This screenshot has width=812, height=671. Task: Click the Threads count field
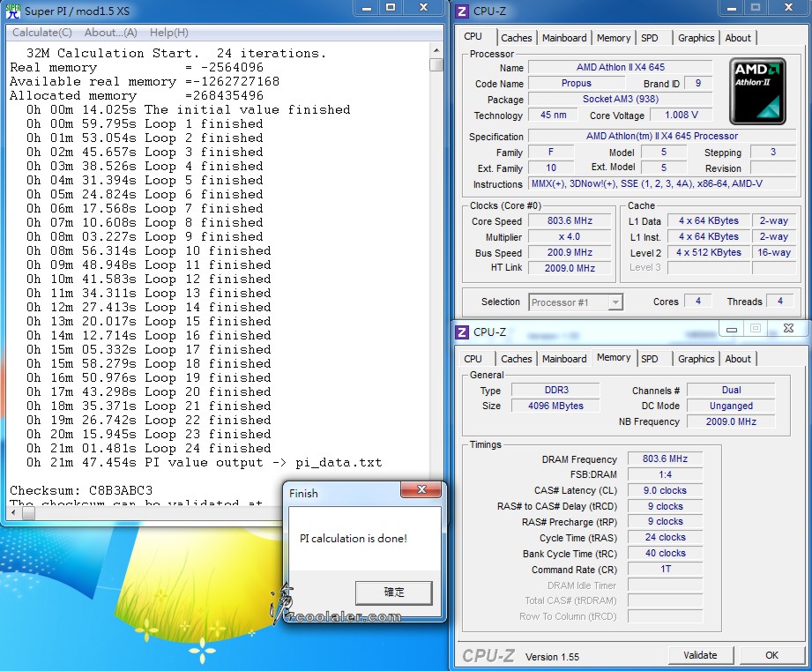pyautogui.click(x=780, y=302)
